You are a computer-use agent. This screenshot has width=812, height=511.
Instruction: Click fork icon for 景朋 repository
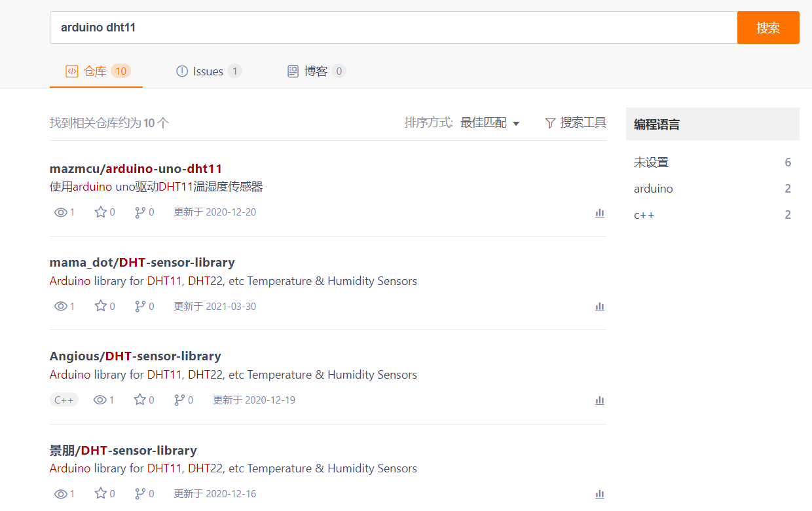click(x=140, y=494)
